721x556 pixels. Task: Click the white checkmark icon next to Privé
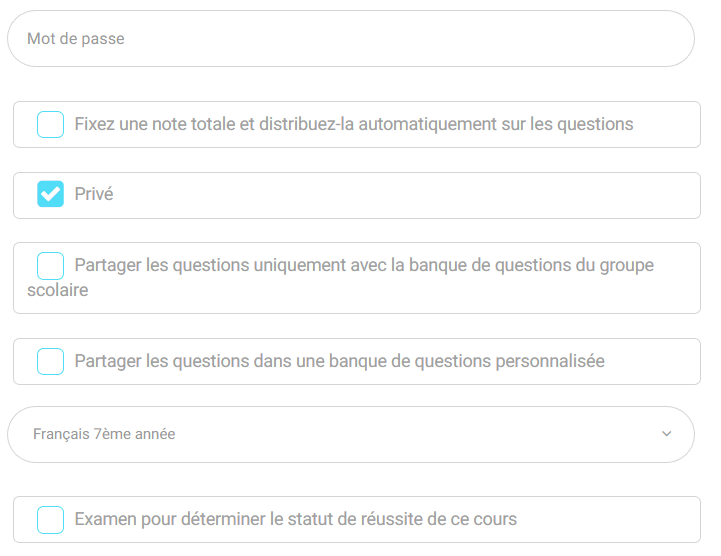pos(50,195)
